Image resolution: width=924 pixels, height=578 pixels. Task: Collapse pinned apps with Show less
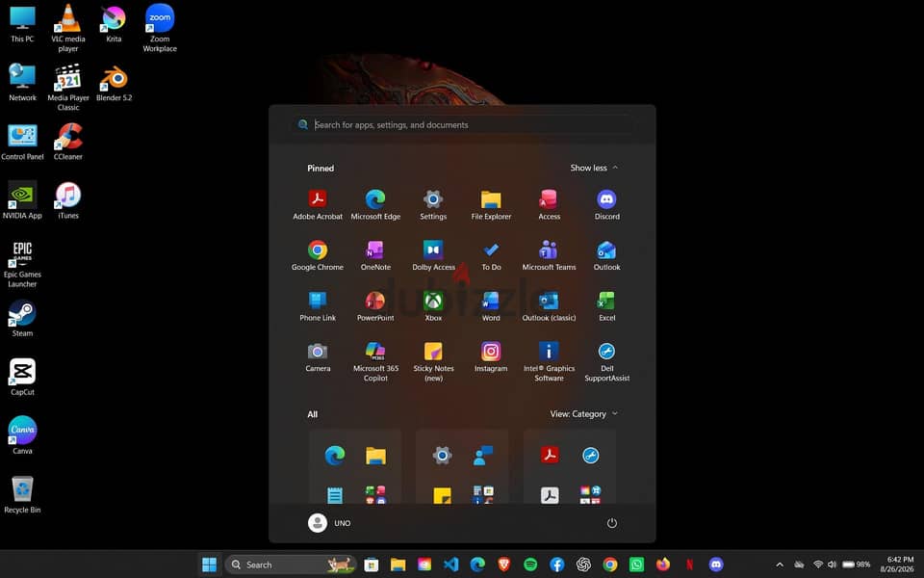tap(594, 168)
